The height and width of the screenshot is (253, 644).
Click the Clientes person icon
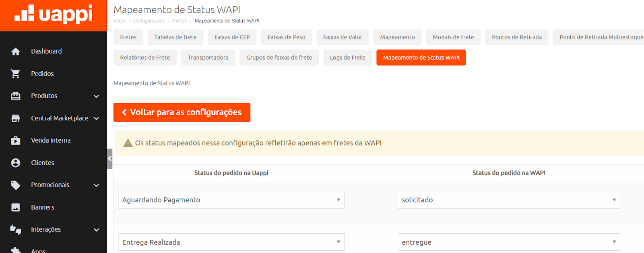16,163
